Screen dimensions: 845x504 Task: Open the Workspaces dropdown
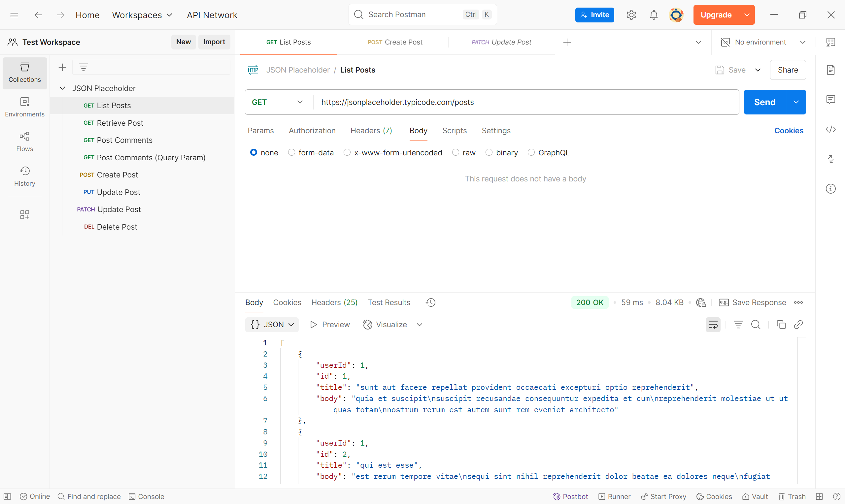tap(142, 15)
